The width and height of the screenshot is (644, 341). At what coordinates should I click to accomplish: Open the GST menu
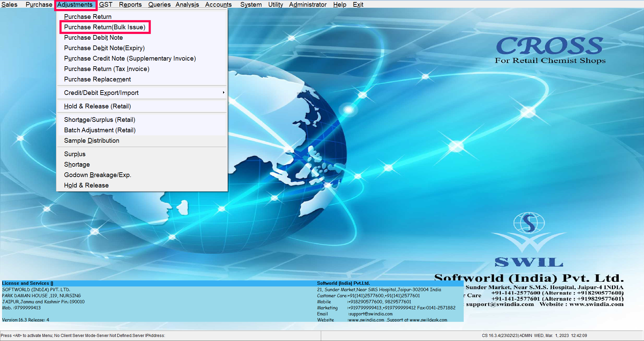pos(106,4)
